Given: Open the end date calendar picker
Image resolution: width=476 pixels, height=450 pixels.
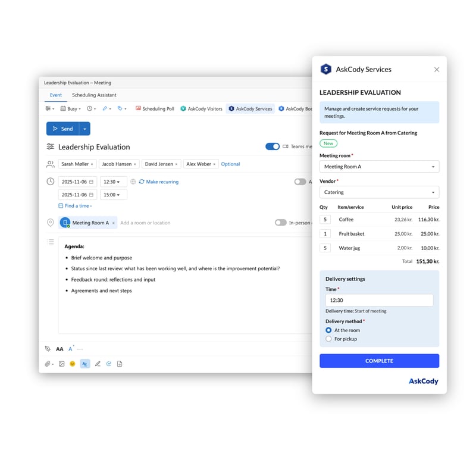Looking at the screenshot, I should tap(91, 195).
